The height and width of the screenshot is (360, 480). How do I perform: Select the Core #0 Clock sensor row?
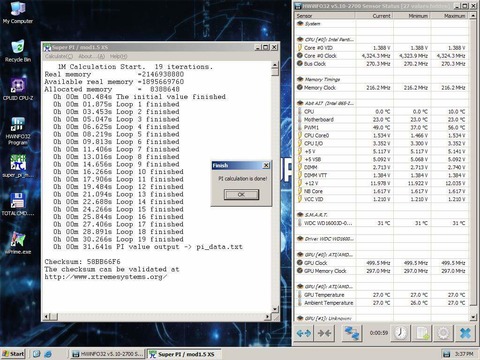382,56
